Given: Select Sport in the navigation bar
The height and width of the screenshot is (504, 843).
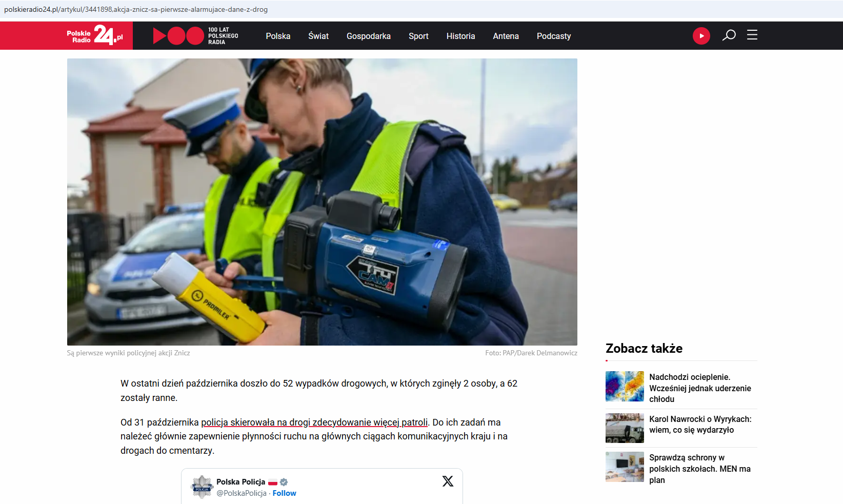Looking at the screenshot, I should point(418,36).
